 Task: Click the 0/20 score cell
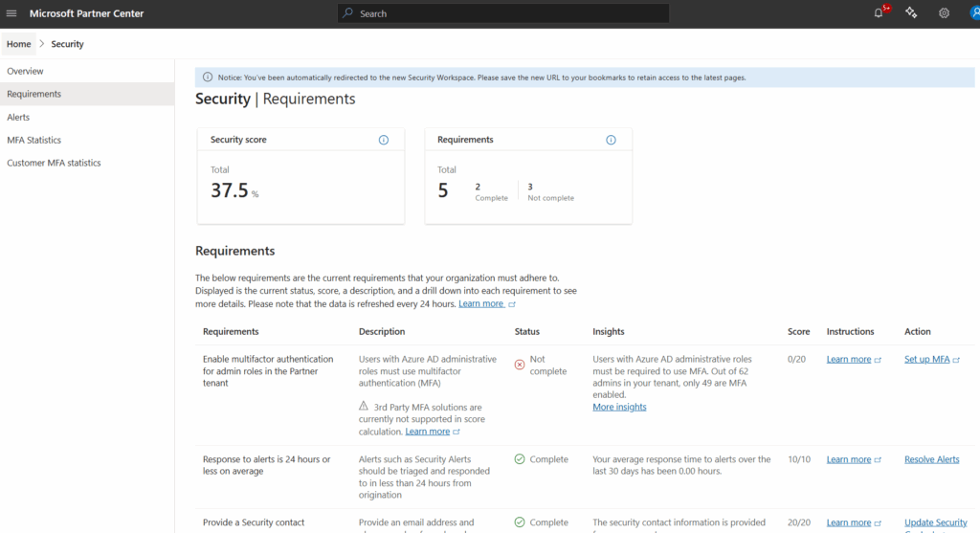797,359
